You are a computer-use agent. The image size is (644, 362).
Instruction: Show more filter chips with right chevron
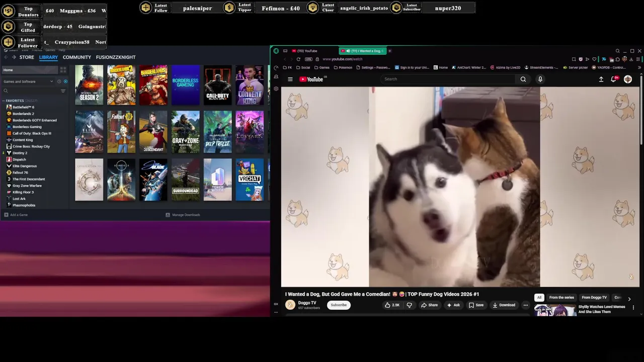pos(629,299)
